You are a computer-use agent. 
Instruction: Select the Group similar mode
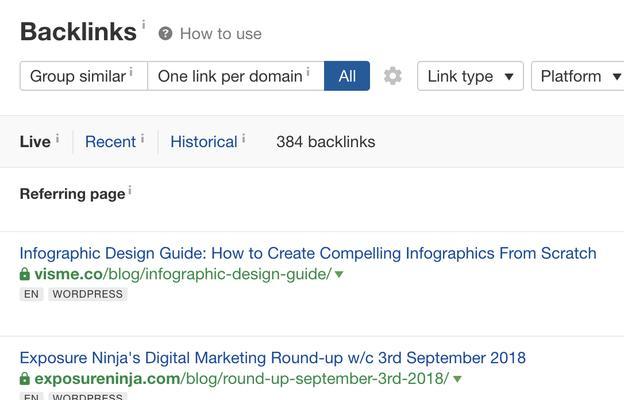84,76
